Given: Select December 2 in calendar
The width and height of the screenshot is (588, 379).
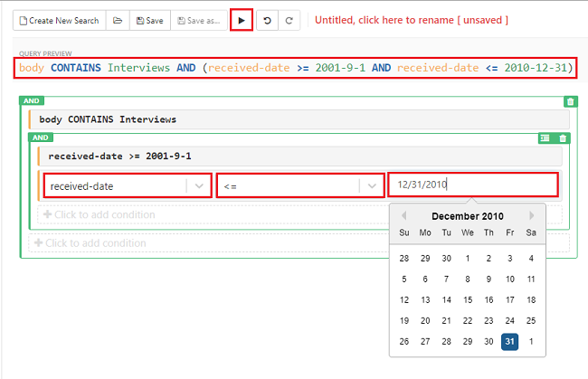Looking at the screenshot, I should tap(488, 259).
